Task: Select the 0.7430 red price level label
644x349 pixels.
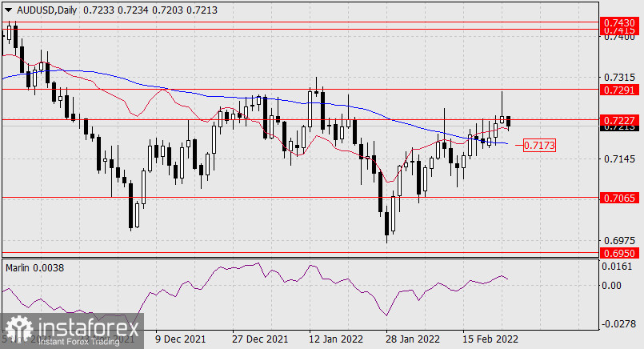Action: coord(619,22)
